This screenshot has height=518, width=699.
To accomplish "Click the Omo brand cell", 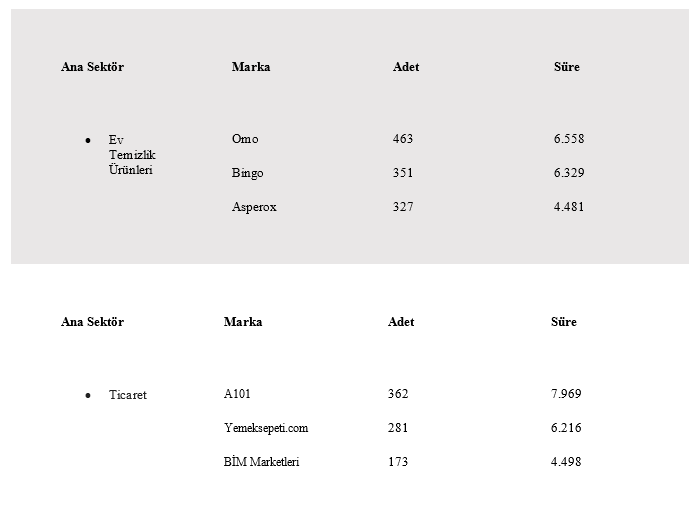I will coord(245,139).
